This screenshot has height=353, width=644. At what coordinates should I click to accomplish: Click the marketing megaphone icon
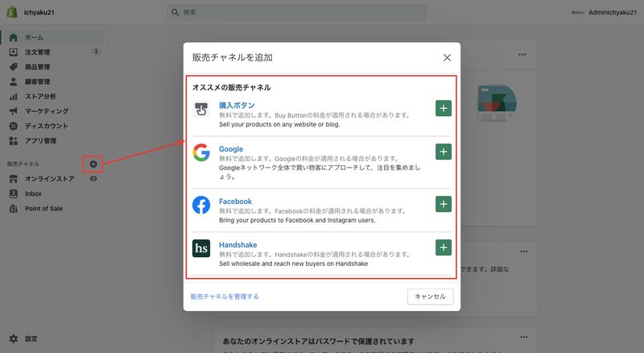(13, 111)
